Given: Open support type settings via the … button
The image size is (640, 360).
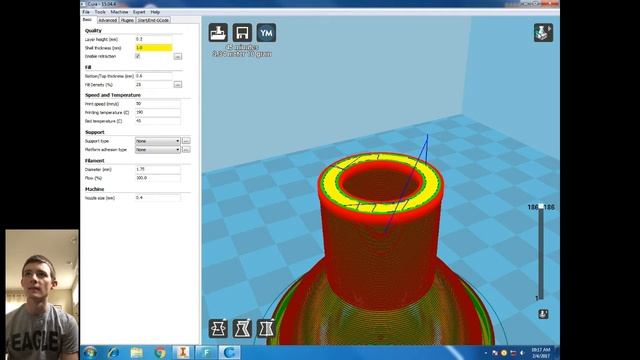Looking at the screenshot, I should click(186, 141).
